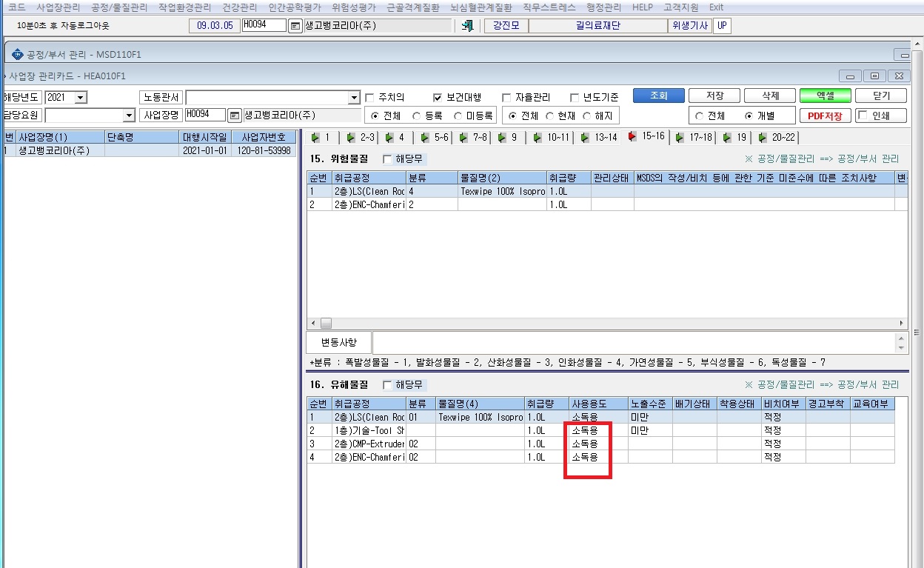
Task: Click the 공정/부서 관리 window title icon
Action: point(18,54)
